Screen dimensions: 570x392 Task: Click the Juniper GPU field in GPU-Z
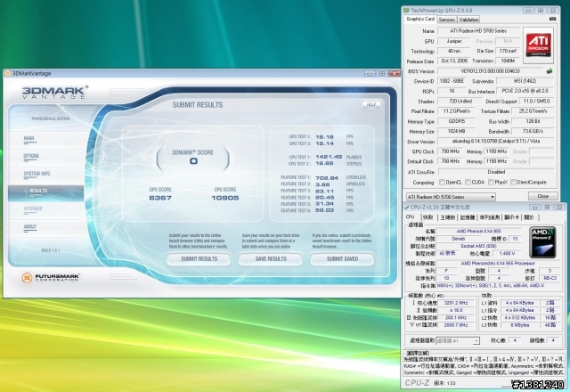click(454, 42)
